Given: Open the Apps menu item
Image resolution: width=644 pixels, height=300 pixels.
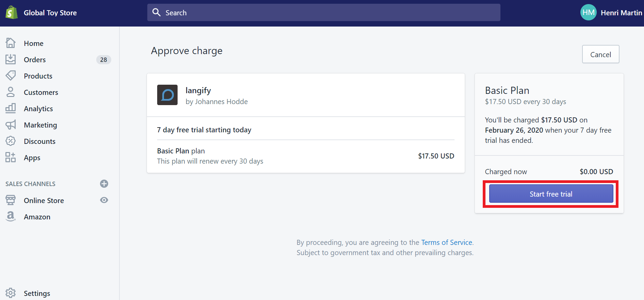Looking at the screenshot, I should coord(32,158).
